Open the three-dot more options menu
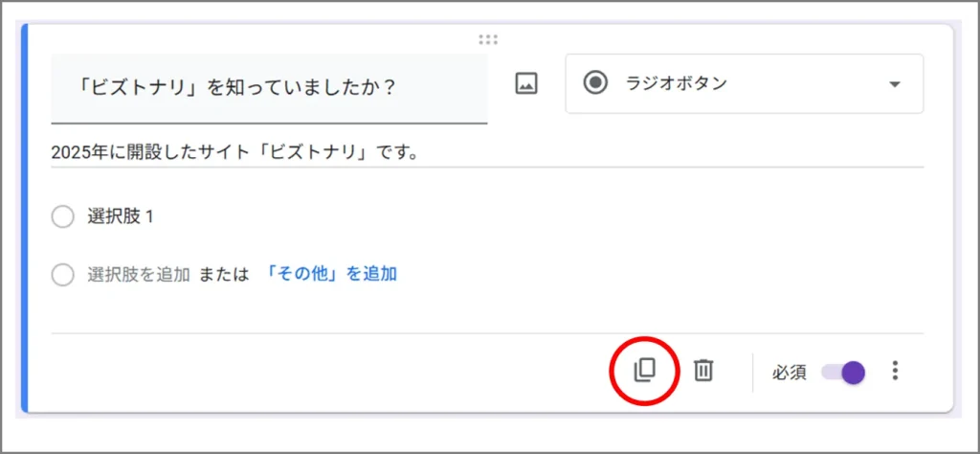Screen dimensions: 980x454 point(895,371)
